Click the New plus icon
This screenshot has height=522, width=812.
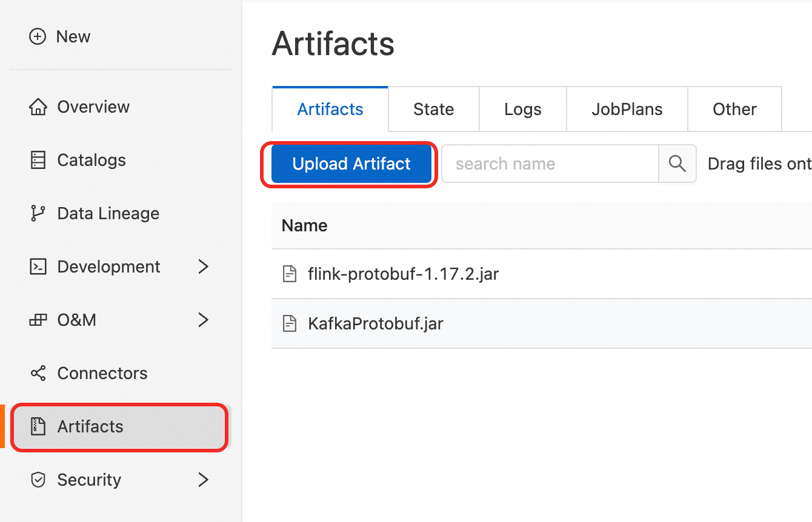(38, 37)
